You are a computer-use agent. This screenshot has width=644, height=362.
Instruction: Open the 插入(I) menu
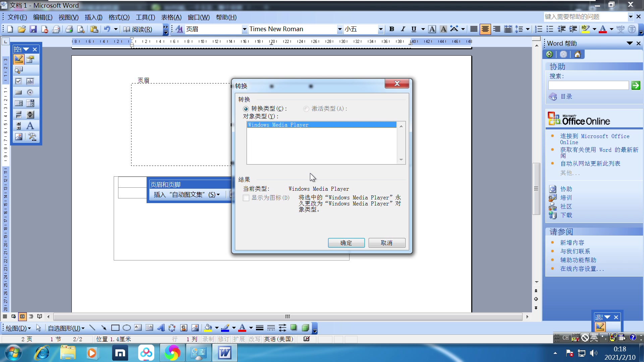94,17
